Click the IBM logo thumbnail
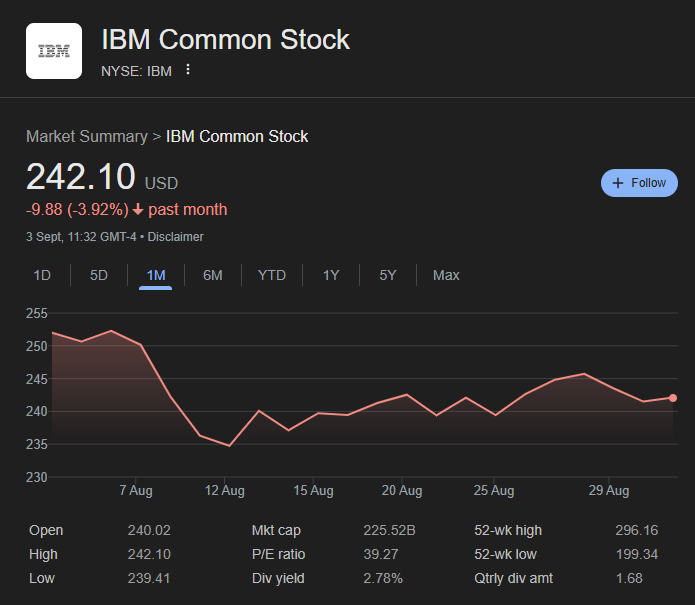 tap(54, 50)
